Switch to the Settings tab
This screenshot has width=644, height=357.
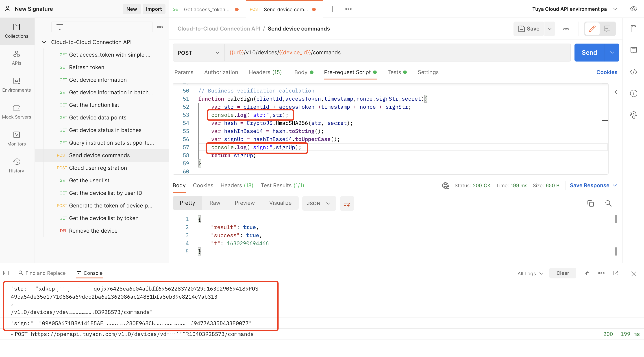[x=428, y=72]
